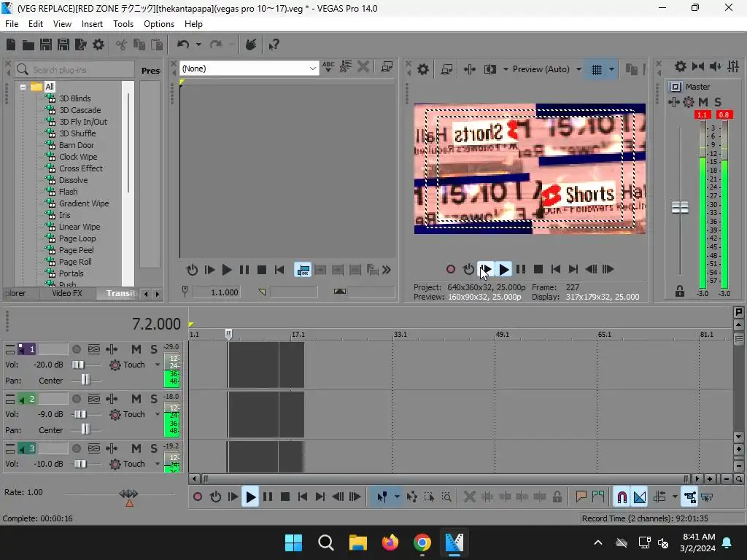
Task: Open video preview project properties gear
Action: [422, 69]
